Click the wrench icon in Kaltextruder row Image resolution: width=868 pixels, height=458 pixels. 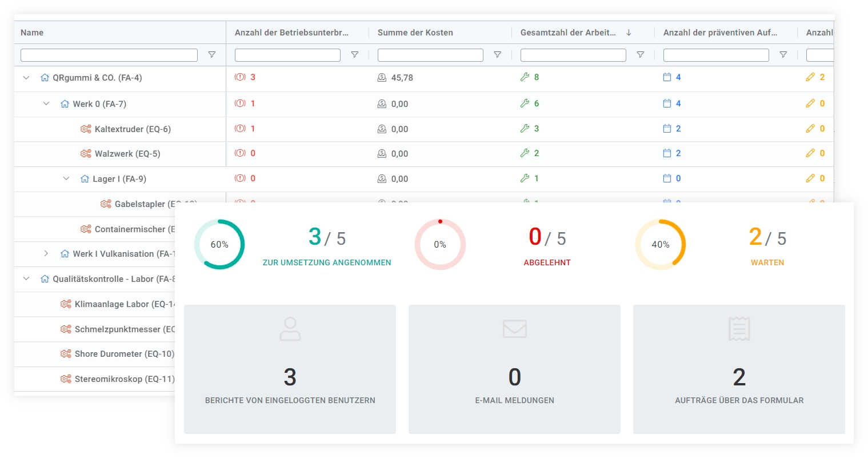click(x=525, y=129)
